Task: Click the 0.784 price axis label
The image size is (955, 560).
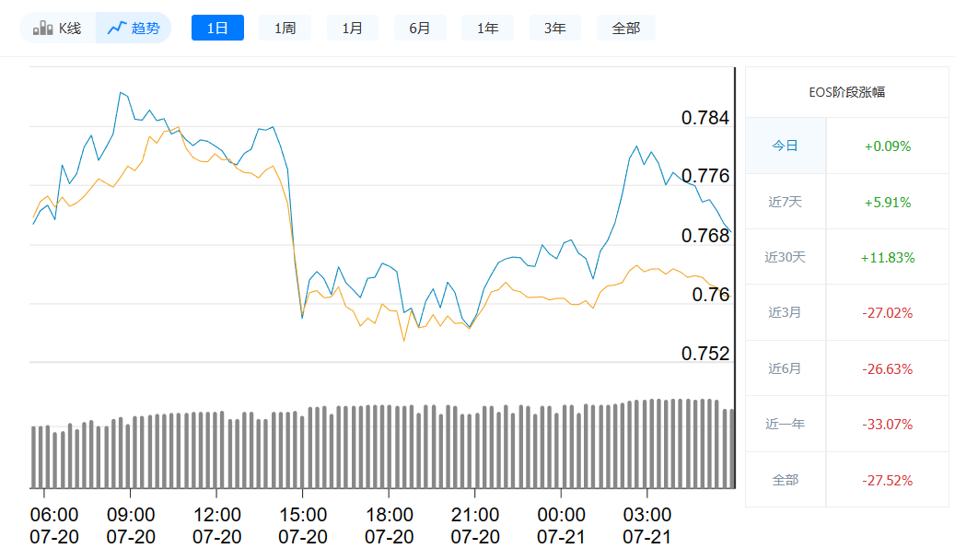Action: (705, 118)
